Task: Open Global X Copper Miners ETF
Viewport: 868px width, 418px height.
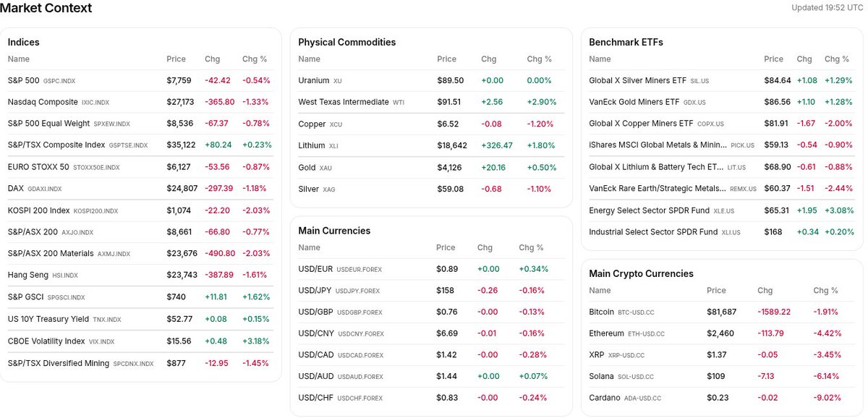Action: (641, 124)
